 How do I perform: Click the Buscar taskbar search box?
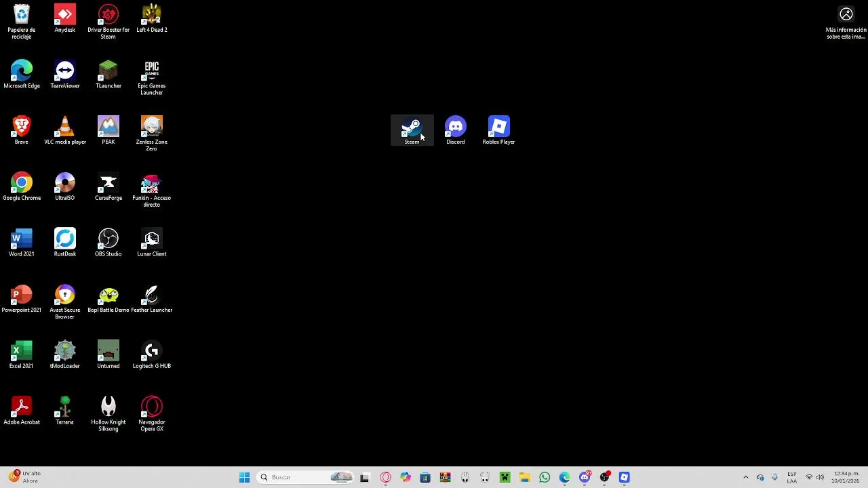point(306,477)
